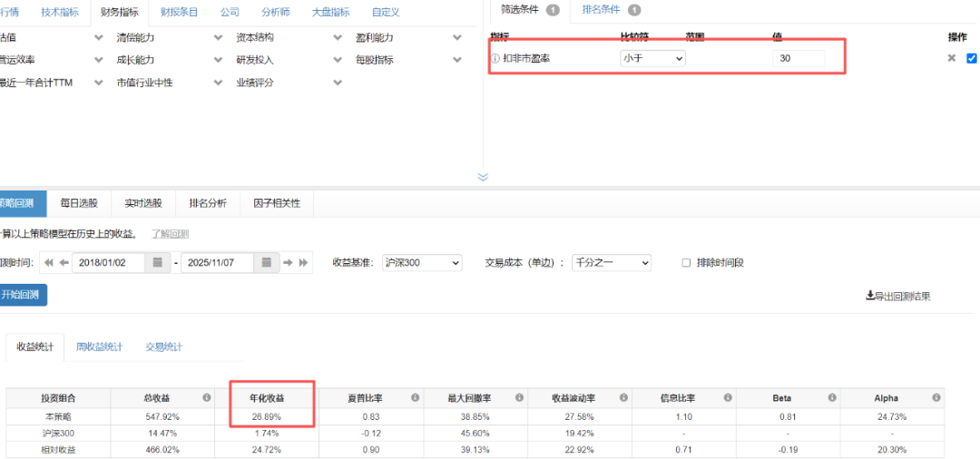The height and width of the screenshot is (459, 980).
Task: Click 导出回测结果 to export results
Action: pyautogui.click(x=898, y=296)
